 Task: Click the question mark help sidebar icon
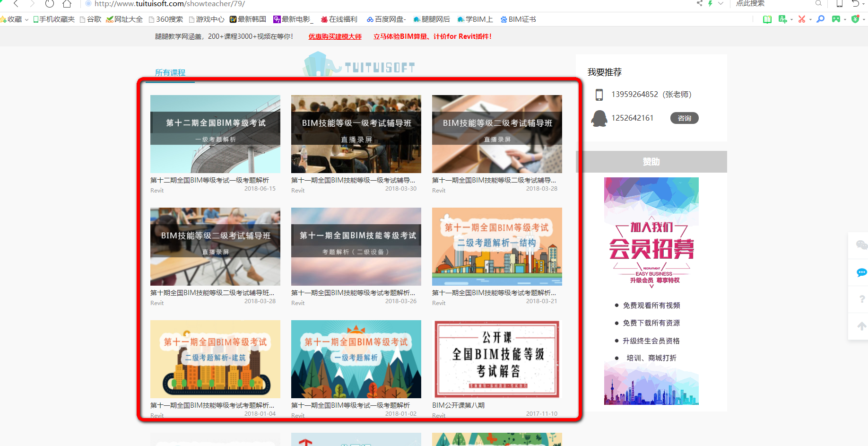[x=862, y=299]
